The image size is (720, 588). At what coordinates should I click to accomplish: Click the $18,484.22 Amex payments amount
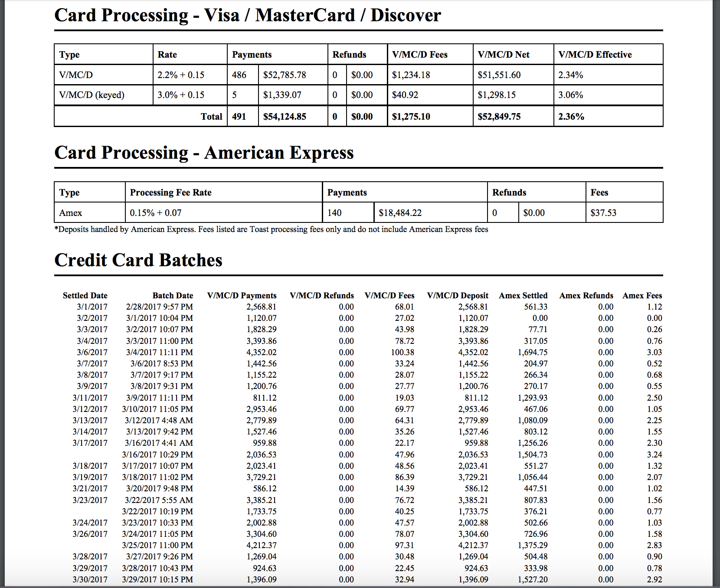click(401, 212)
